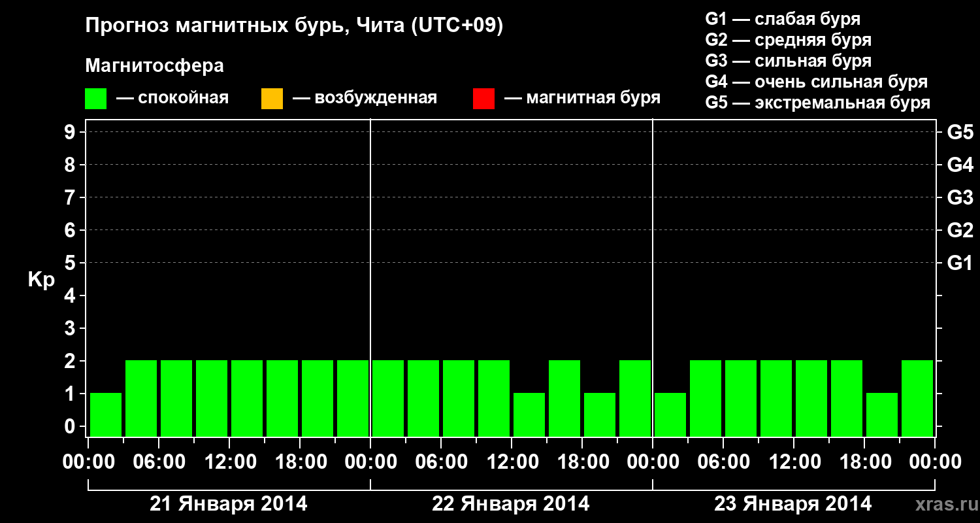Click the last bar of 23 Января (21:00–00:00)
This screenshot has height=523, width=980.
917,398
